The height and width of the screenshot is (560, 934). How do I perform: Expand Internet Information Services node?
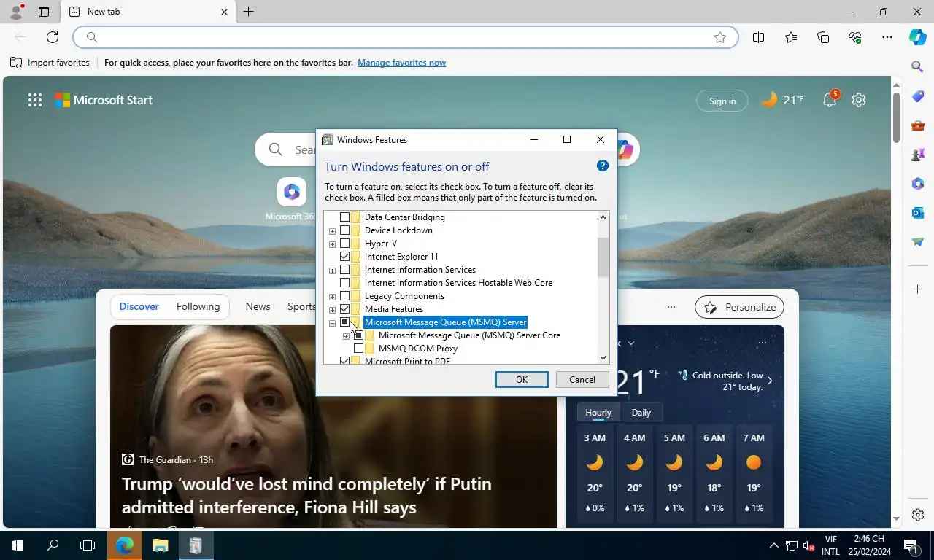coord(332,271)
